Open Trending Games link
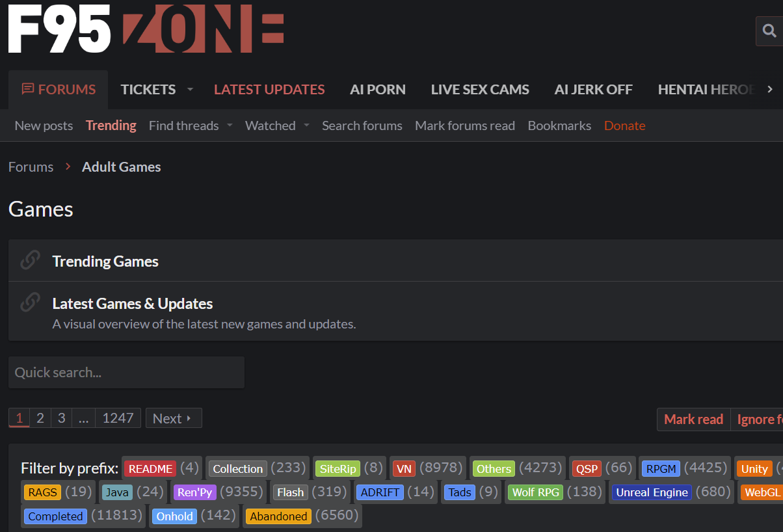The image size is (783, 532). coord(105,261)
